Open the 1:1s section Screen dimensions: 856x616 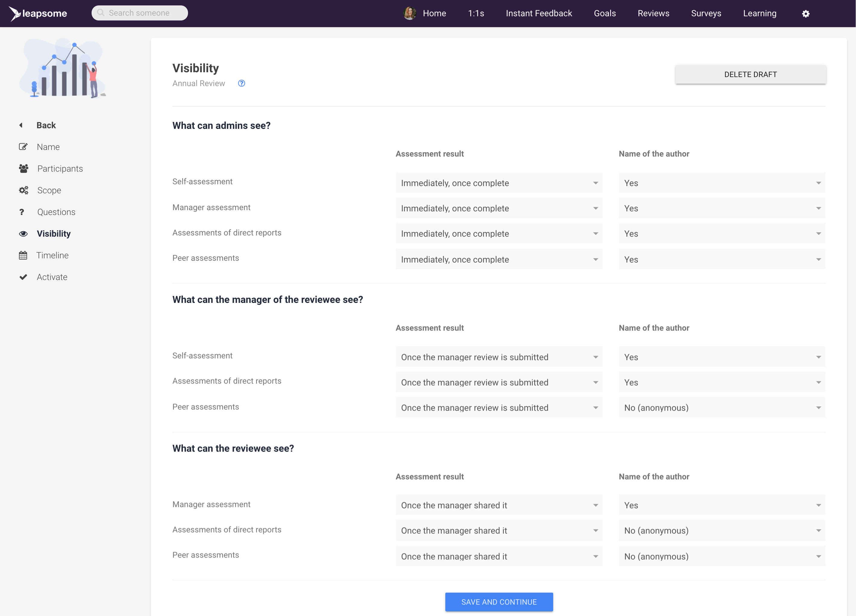tap(476, 14)
